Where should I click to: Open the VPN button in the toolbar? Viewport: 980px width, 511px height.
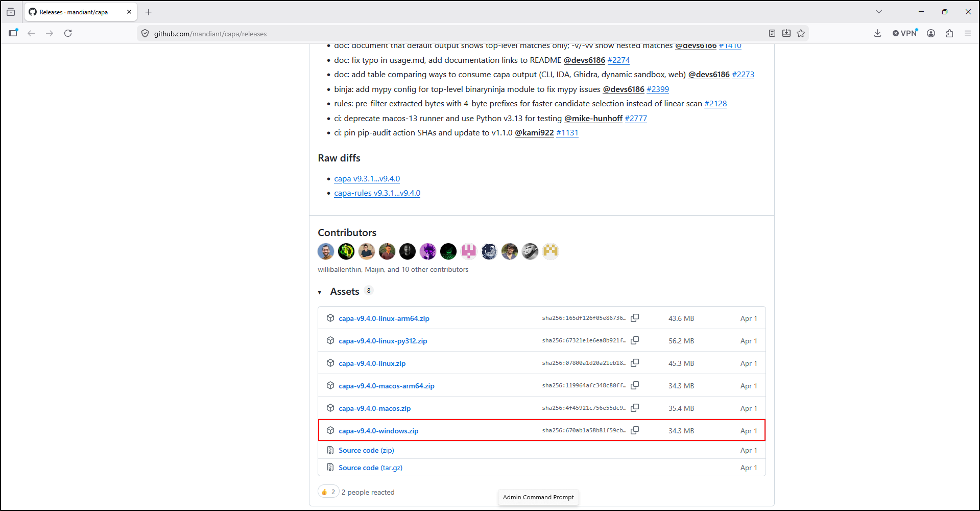coord(905,33)
